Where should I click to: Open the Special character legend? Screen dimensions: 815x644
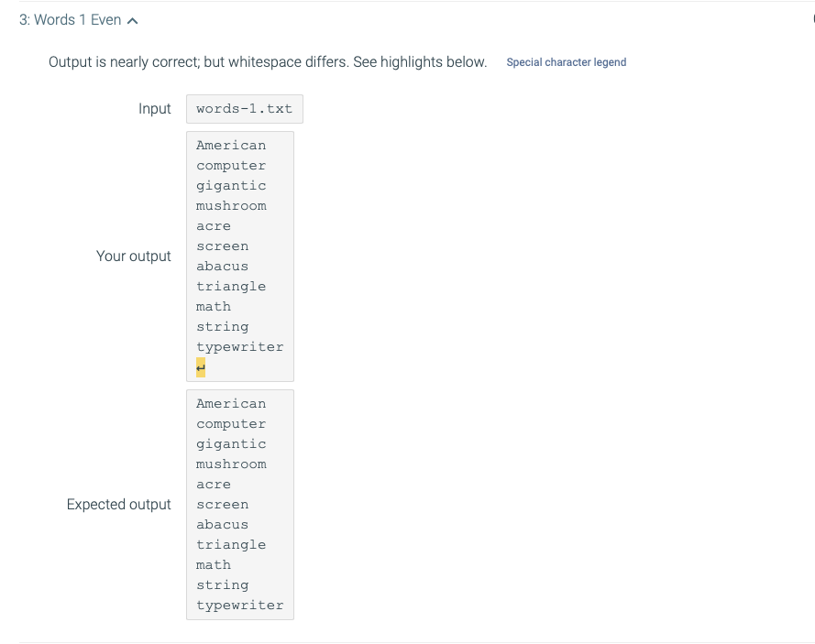567,62
